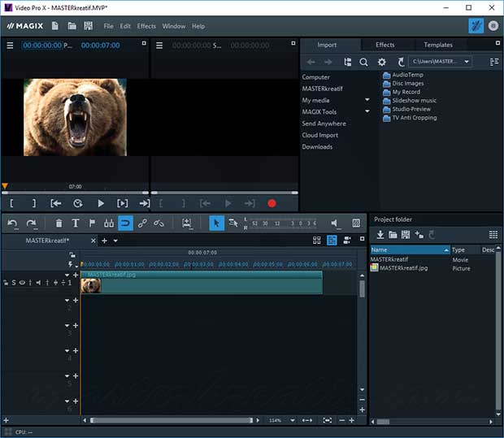Jump to range start in program monitor
Image resolution: width=504 pixels, height=438 pixels.
(55, 203)
